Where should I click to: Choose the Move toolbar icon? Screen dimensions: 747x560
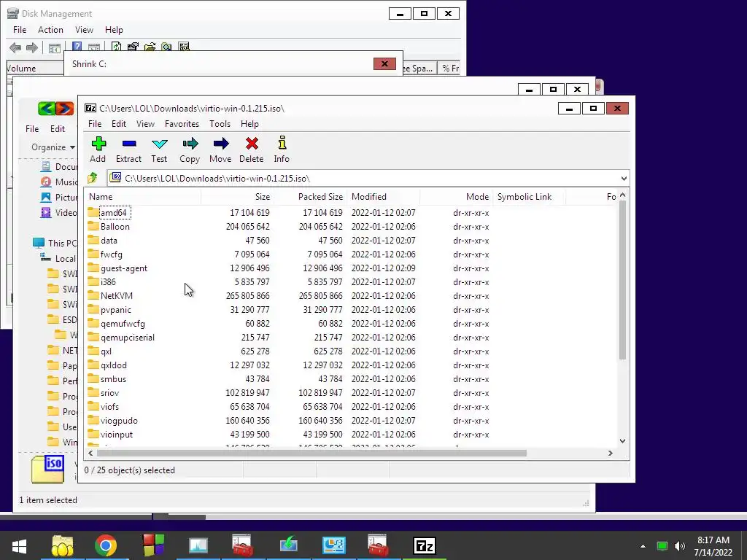(x=220, y=149)
